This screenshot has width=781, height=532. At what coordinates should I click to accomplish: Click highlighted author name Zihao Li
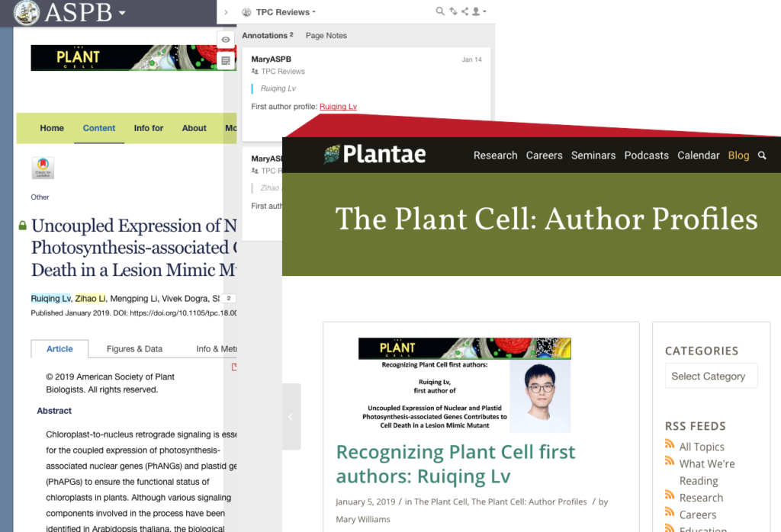(90, 299)
